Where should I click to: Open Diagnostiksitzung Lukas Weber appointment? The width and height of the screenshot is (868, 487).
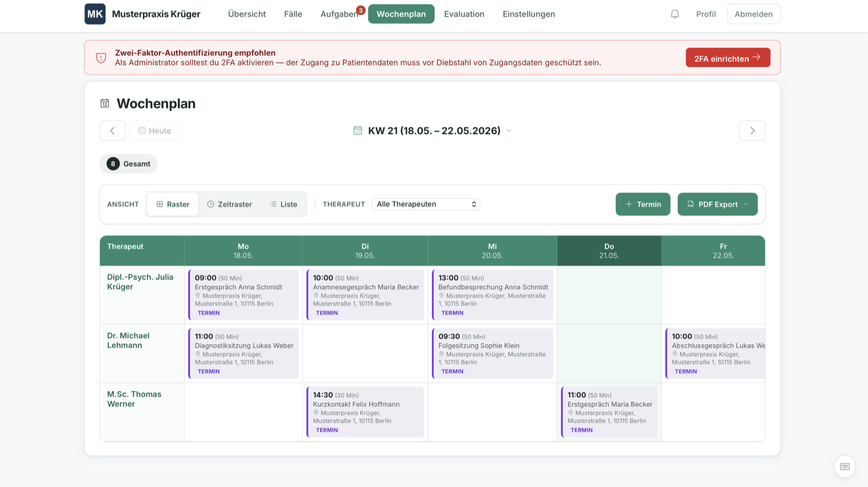click(x=244, y=354)
